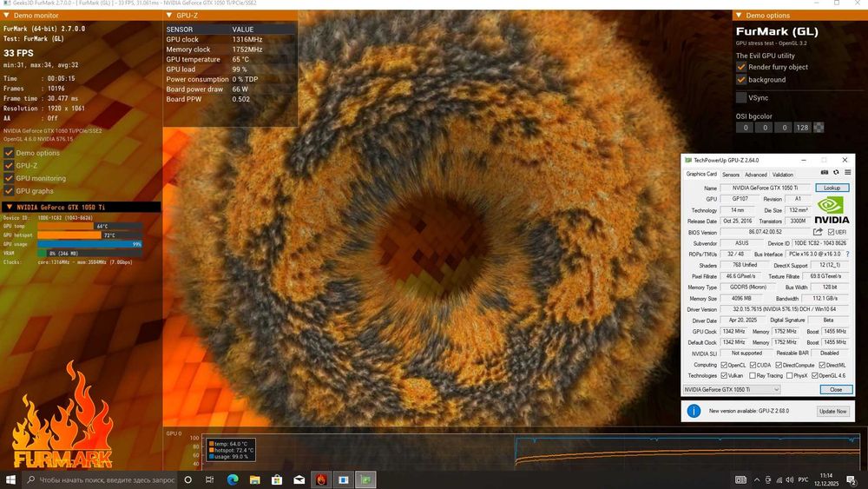Open Mail app from taskbar
Screen dimensions: 868x489
299,479
